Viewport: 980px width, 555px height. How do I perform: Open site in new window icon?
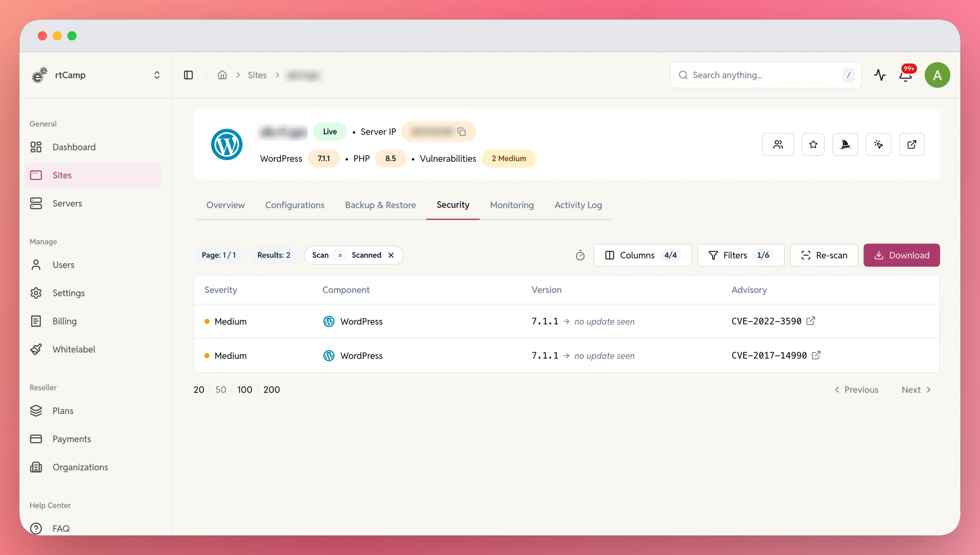point(912,144)
